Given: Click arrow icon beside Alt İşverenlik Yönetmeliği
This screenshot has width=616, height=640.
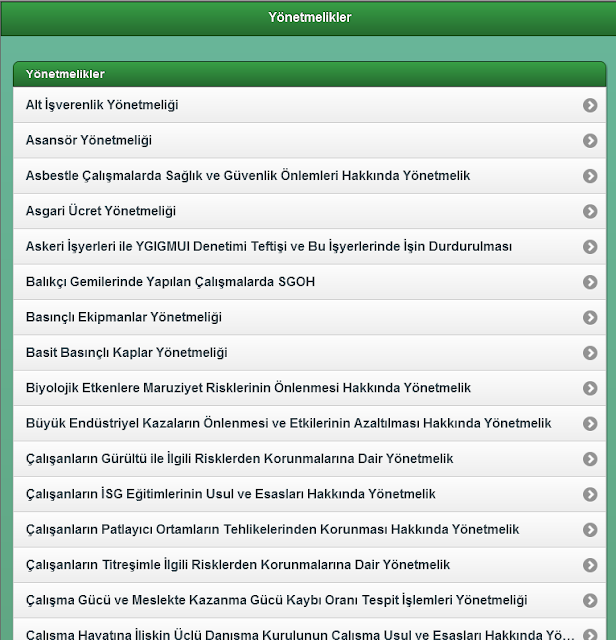Looking at the screenshot, I should coord(590,105).
